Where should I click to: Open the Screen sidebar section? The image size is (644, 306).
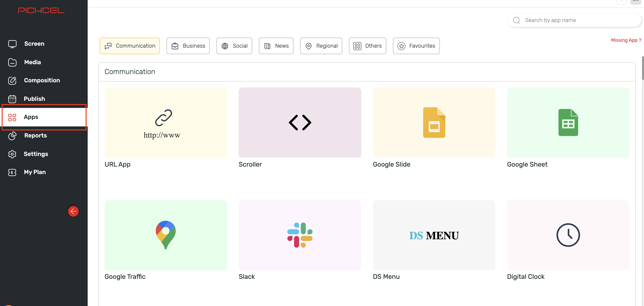[x=34, y=44]
